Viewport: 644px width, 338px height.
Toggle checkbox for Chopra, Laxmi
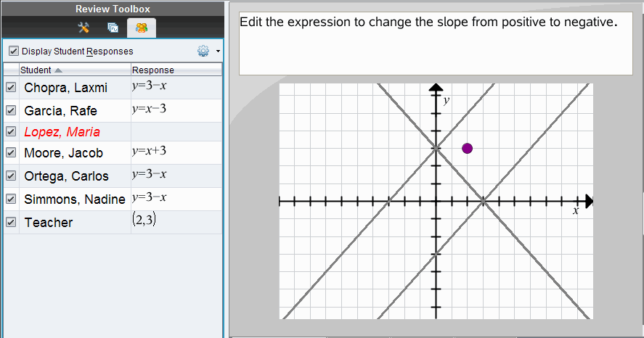[x=11, y=88]
